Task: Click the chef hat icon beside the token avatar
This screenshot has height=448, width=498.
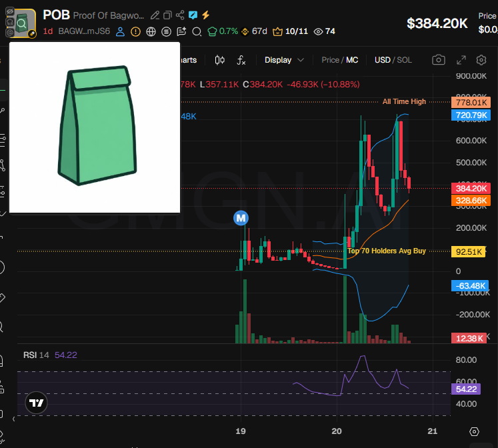Action: 10,22
